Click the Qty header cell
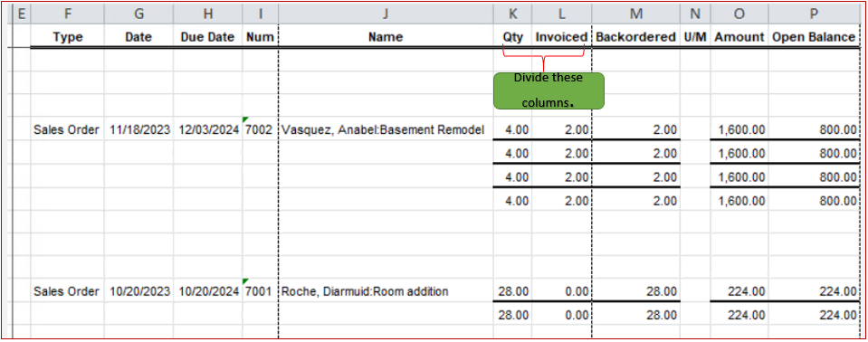 click(x=512, y=37)
